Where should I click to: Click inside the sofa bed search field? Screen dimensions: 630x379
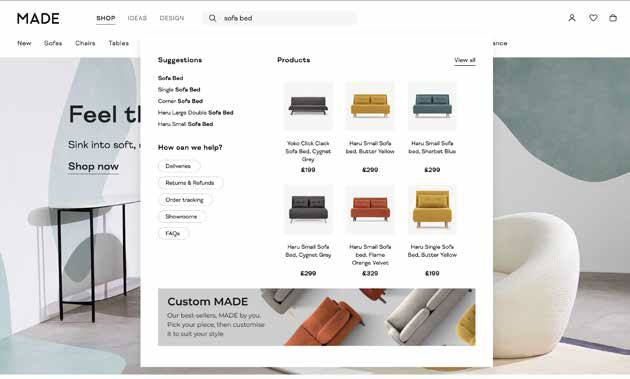(x=279, y=18)
